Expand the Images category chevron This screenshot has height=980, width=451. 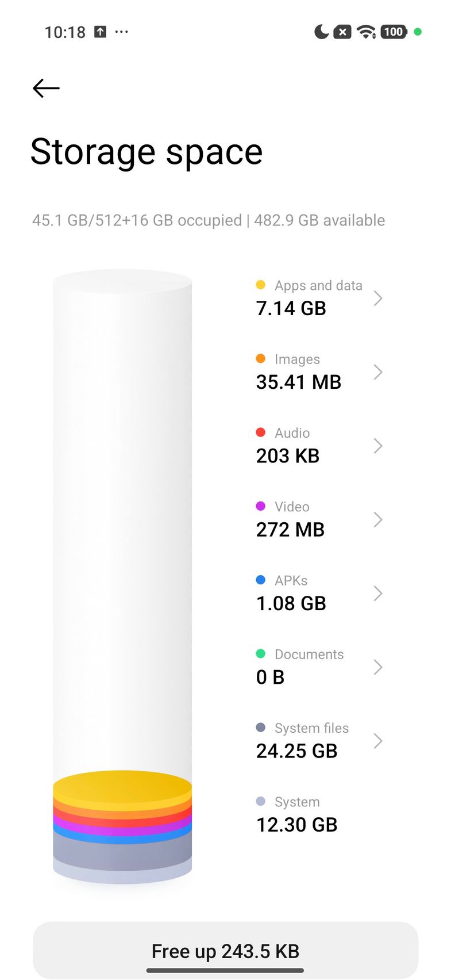[x=377, y=372]
